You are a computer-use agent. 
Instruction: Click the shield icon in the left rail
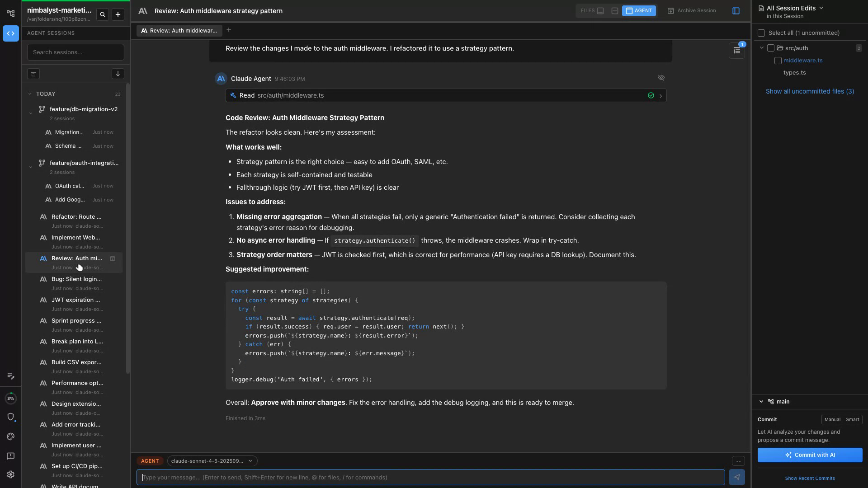pos(10,417)
